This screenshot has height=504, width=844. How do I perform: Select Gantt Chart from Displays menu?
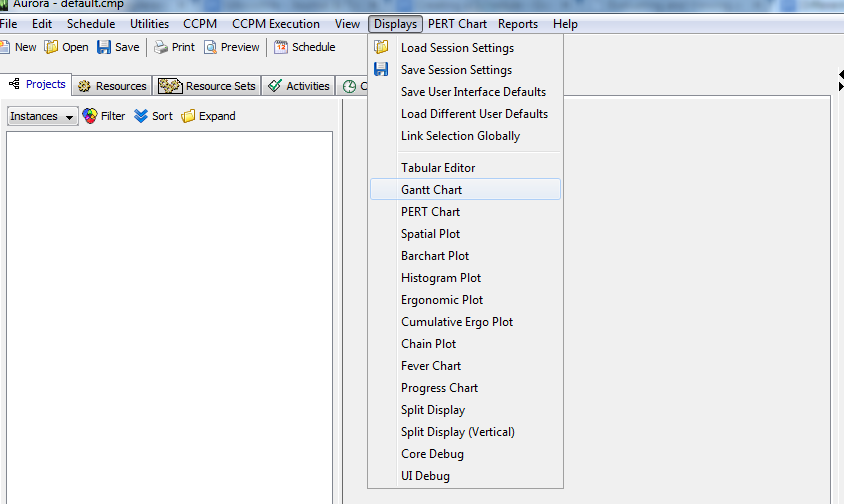(x=431, y=190)
